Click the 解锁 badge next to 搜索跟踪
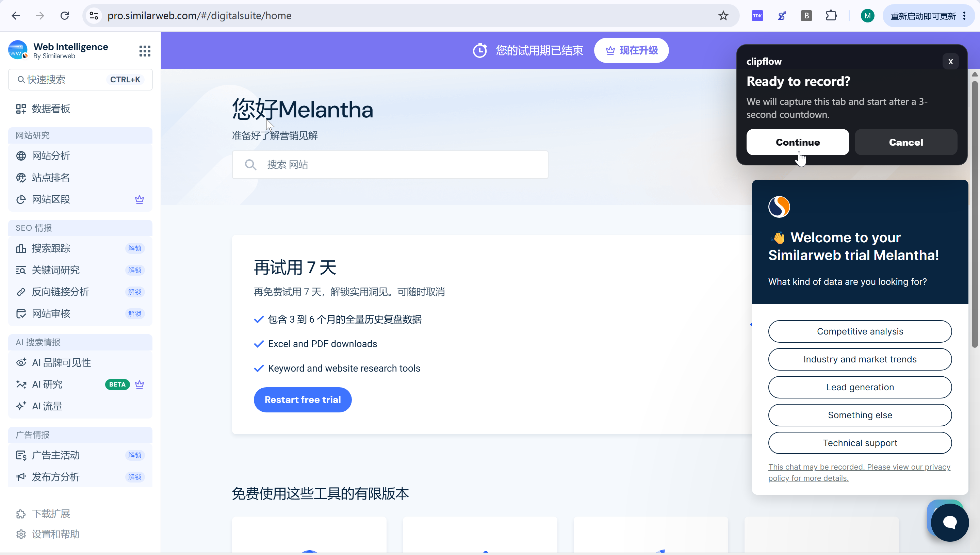The height and width of the screenshot is (555, 980). [135, 248]
